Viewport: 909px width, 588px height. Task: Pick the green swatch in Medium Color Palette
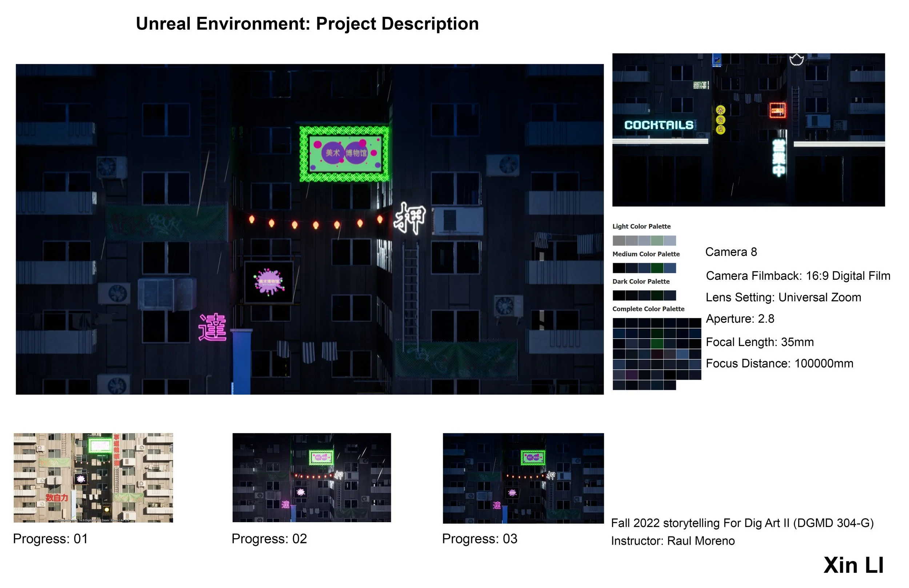pyautogui.click(x=657, y=268)
